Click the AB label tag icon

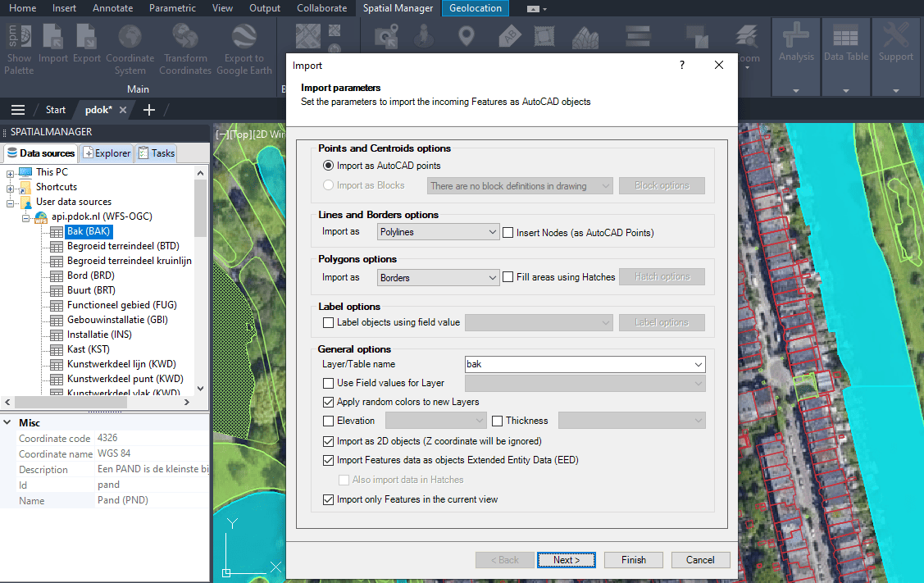click(x=510, y=37)
